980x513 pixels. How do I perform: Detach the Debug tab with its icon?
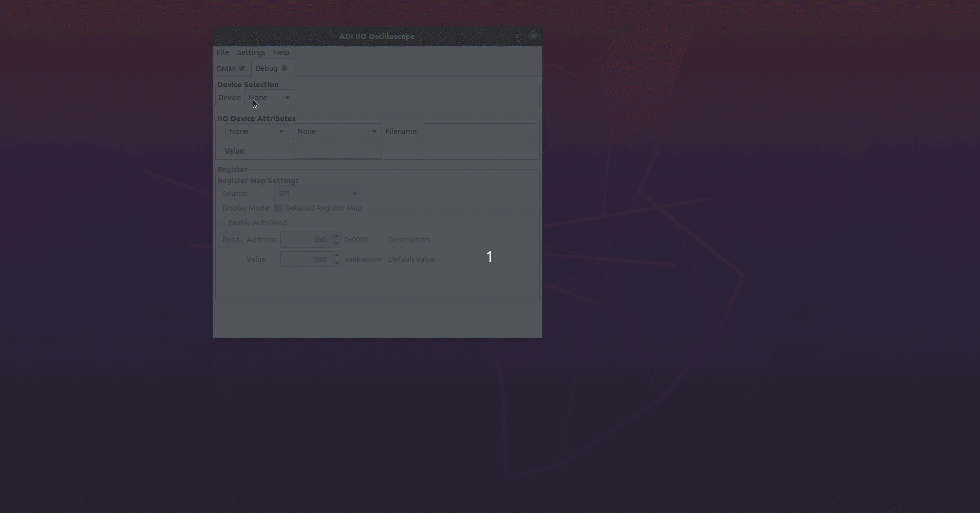[285, 68]
